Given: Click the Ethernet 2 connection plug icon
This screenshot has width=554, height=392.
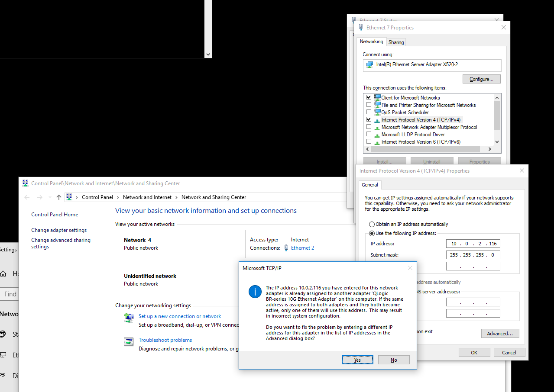Looking at the screenshot, I should tap(287, 248).
